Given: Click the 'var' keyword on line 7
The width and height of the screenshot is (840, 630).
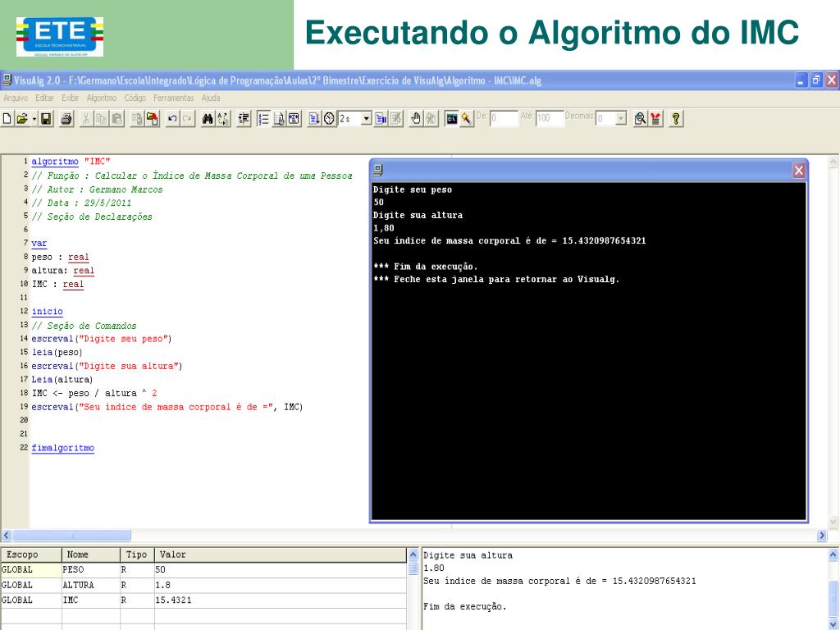Looking at the screenshot, I should click(39, 243).
